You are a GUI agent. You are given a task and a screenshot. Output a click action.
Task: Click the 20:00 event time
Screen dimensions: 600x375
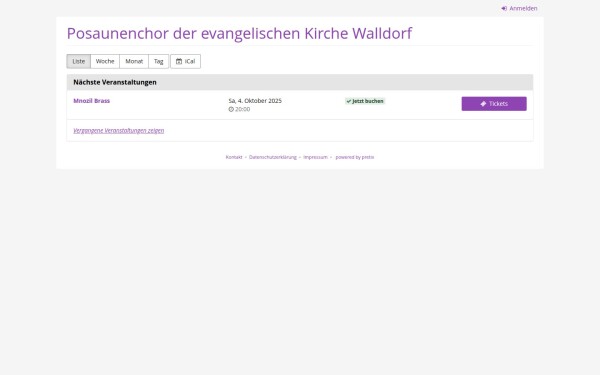coord(242,109)
